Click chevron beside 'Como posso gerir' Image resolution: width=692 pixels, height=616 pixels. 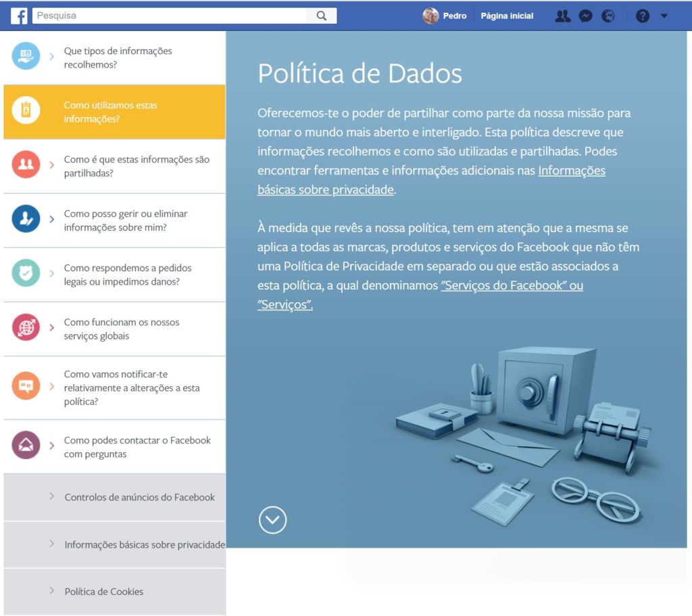pos(51,219)
